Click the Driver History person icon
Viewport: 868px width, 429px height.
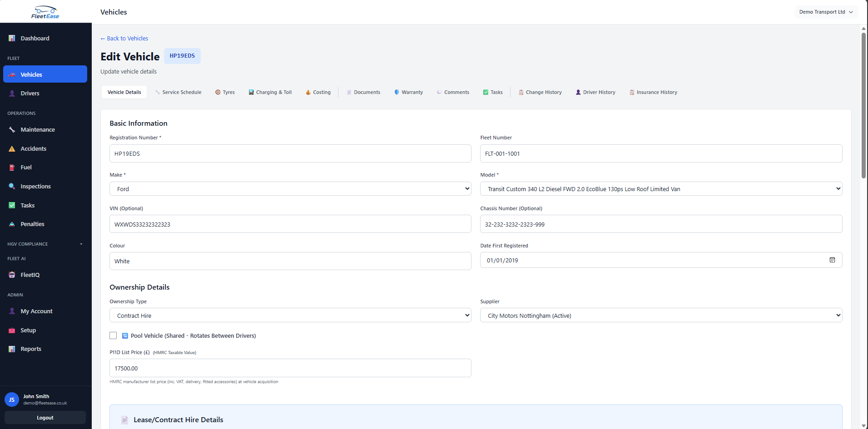tap(578, 92)
